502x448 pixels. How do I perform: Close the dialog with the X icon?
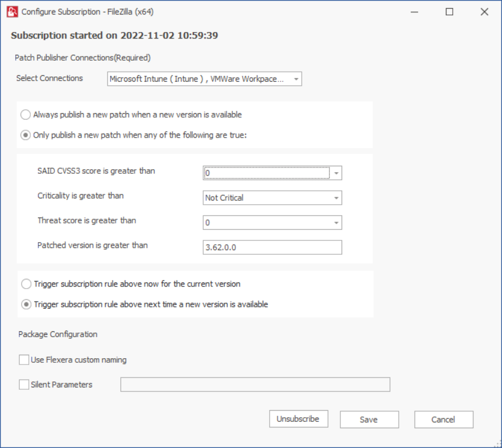484,12
